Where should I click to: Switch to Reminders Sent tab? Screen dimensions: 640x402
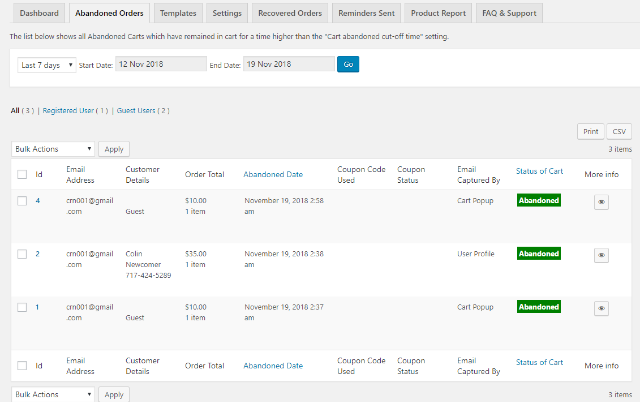367,13
